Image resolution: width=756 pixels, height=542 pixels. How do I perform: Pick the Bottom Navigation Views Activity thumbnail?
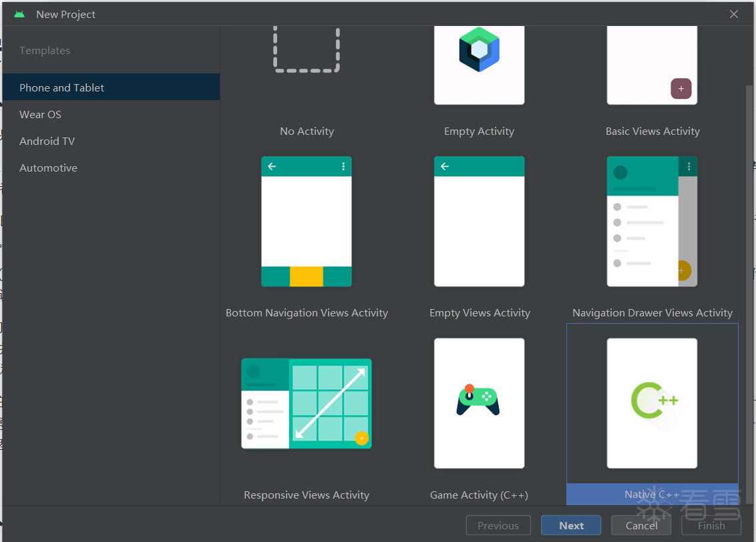(307, 222)
